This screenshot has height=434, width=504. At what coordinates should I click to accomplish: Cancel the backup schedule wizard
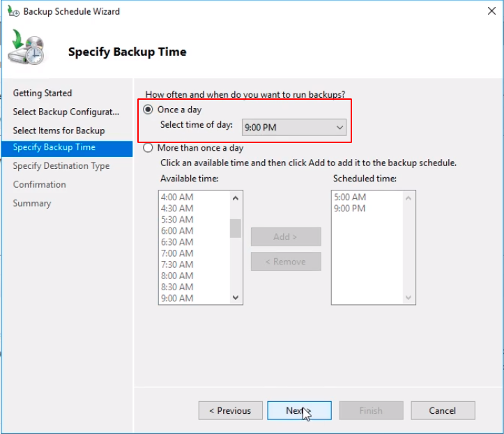443,410
